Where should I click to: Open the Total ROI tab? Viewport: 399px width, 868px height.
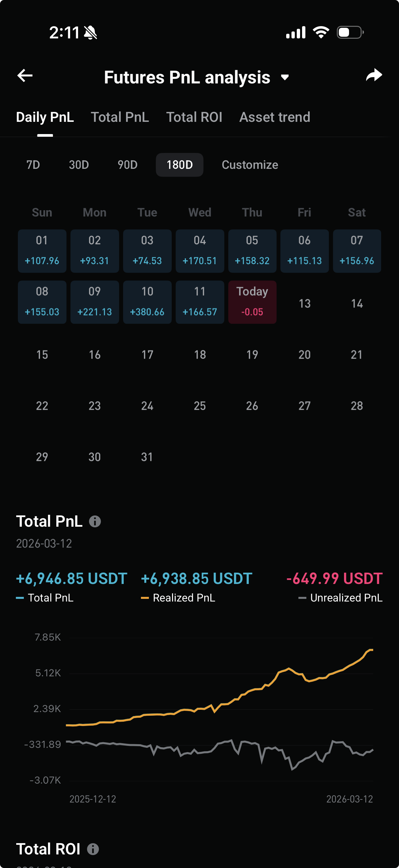(x=194, y=117)
